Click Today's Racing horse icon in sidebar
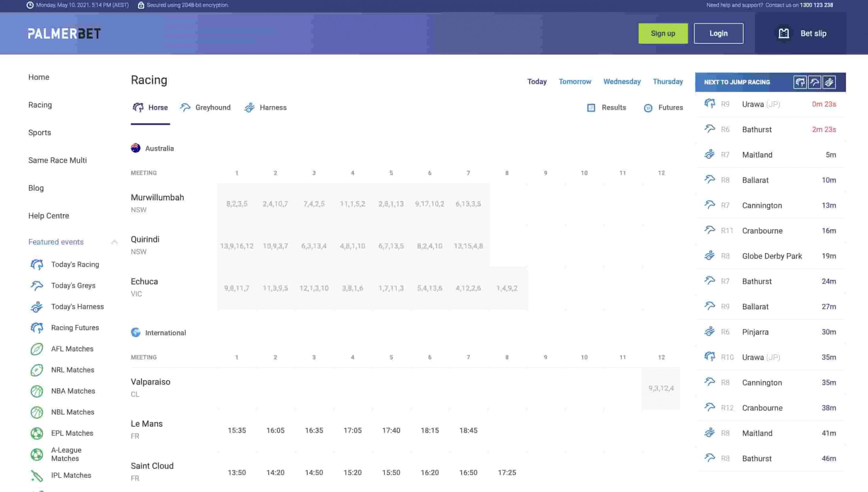 (37, 264)
